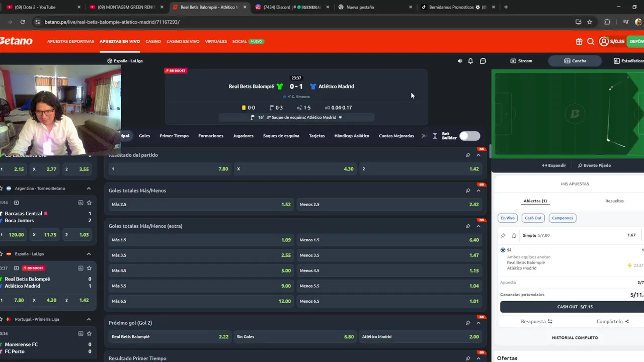Collapse España - LaLiga sidebar league group

[89, 254]
